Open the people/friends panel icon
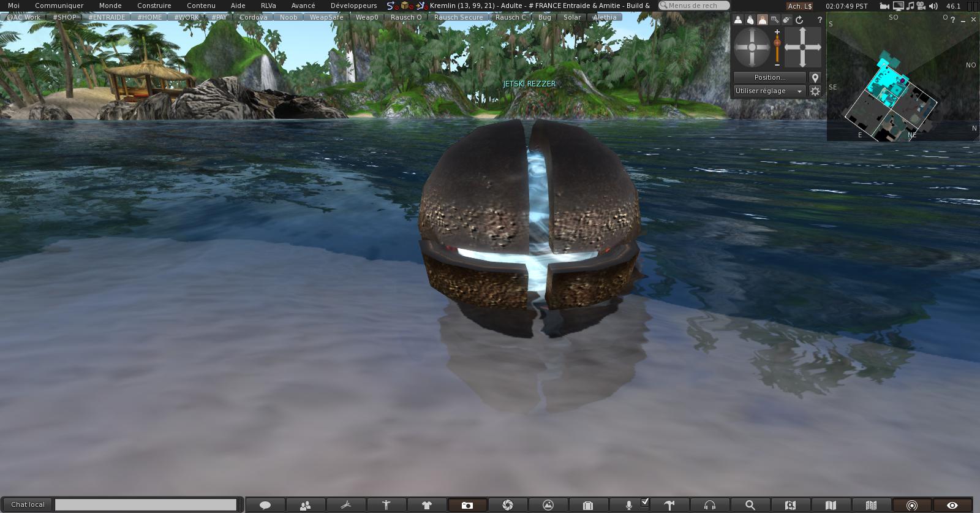The width and height of the screenshot is (980, 513). click(x=305, y=505)
